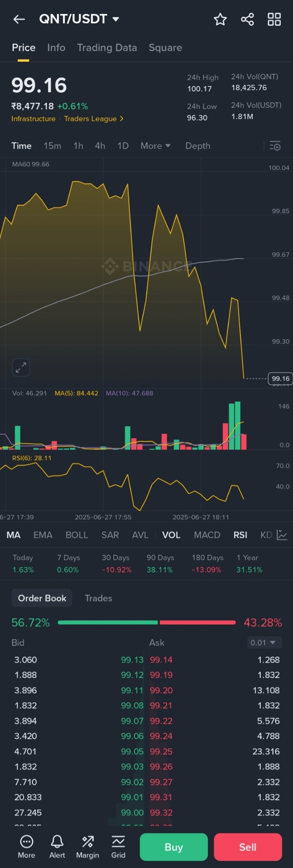Tap the red Sell button
Screen dimensions: 293x868
(248, 847)
